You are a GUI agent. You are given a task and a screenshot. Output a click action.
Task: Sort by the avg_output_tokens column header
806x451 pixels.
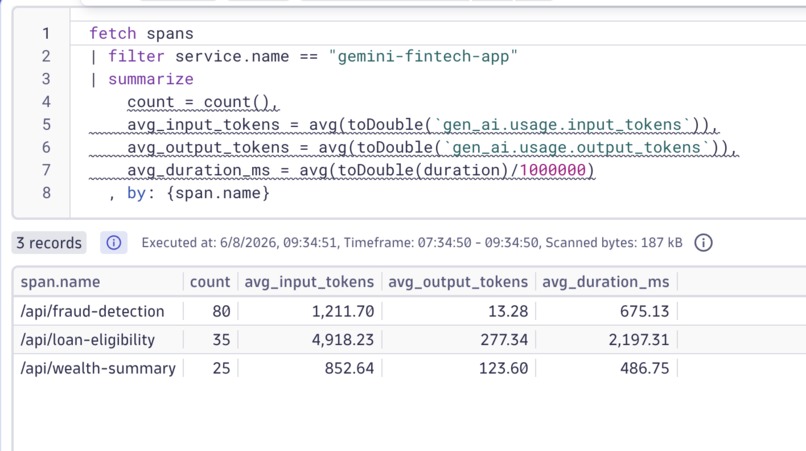click(458, 282)
